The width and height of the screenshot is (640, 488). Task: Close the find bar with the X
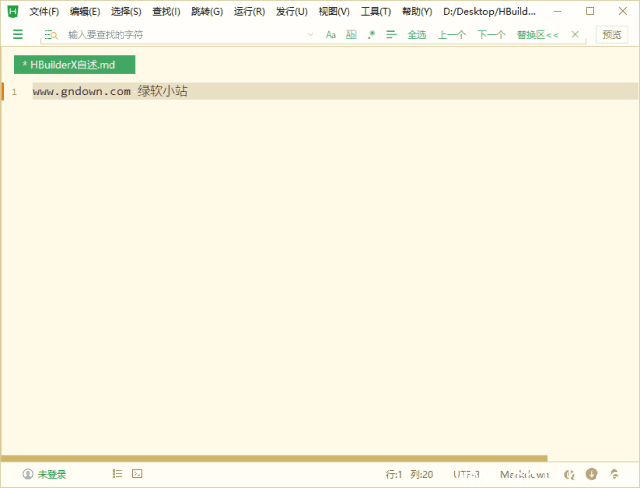tap(575, 34)
